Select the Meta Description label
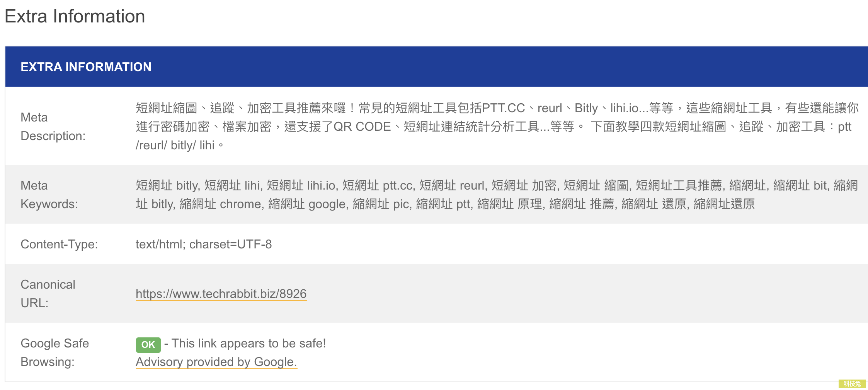The image size is (868, 390). [53, 127]
